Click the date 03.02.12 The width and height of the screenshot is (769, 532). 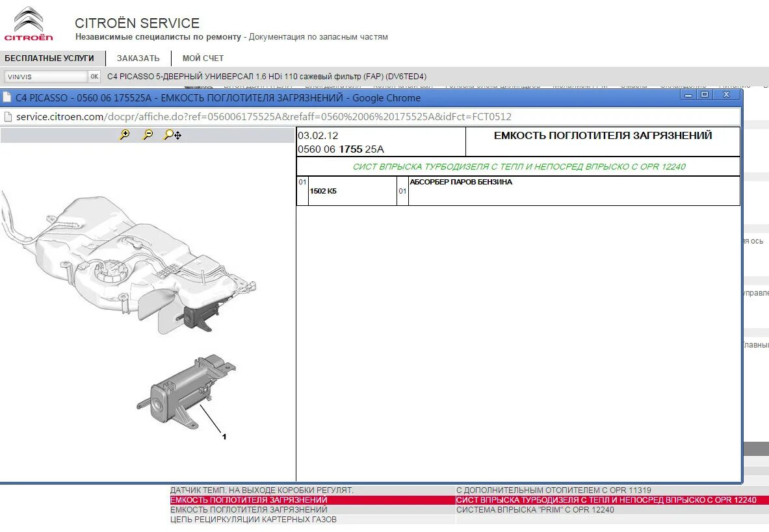click(318, 136)
